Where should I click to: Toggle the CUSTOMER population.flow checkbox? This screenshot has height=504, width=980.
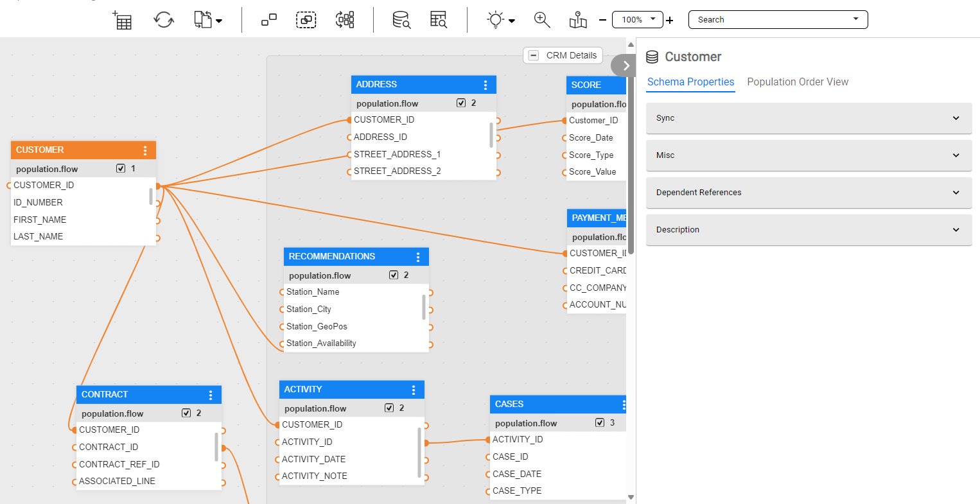tap(121, 168)
